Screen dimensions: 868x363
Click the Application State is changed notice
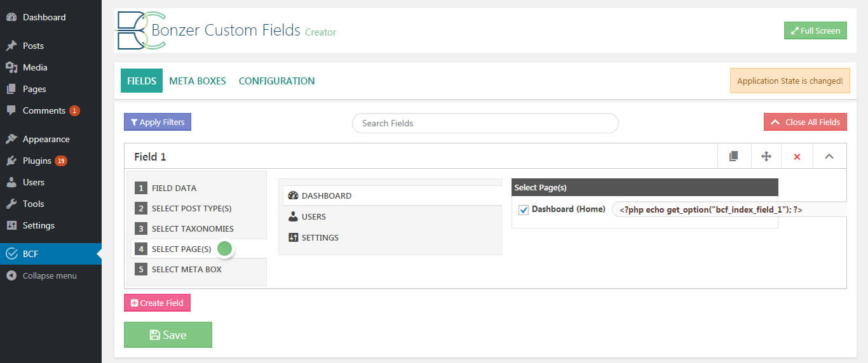[790, 81]
